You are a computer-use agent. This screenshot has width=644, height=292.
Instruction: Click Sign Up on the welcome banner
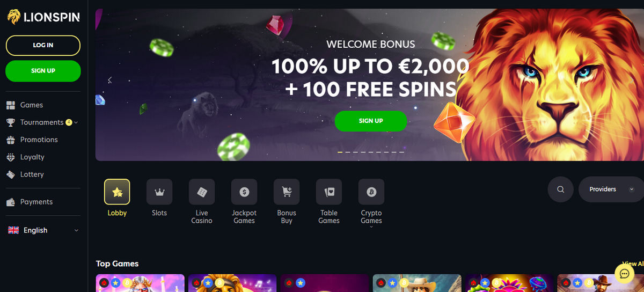(x=371, y=121)
